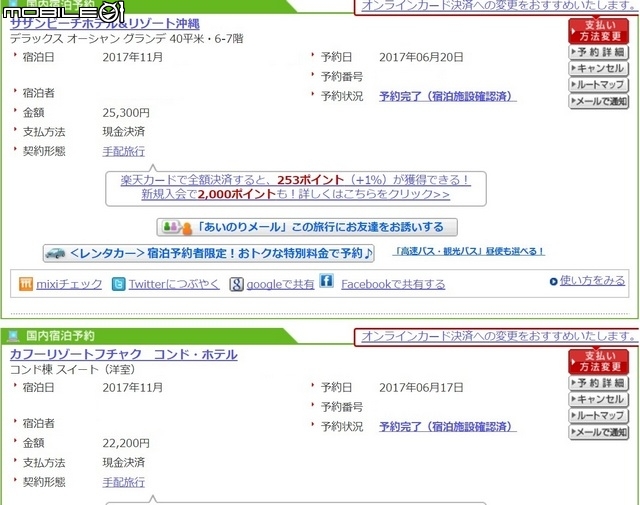Select the booking date 2017年06月17日
The image size is (640, 505).
[421, 387]
